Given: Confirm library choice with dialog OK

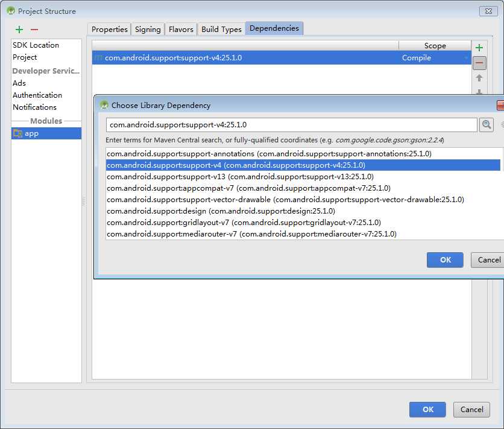Looking at the screenshot, I should [445, 260].
